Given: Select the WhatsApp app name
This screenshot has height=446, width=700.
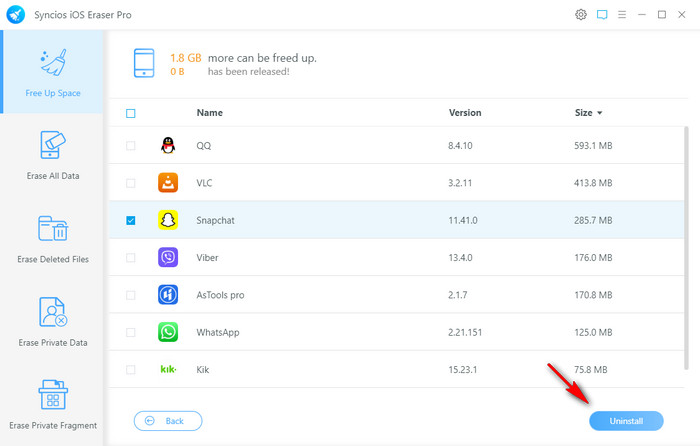Looking at the screenshot, I should click(218, 332).
